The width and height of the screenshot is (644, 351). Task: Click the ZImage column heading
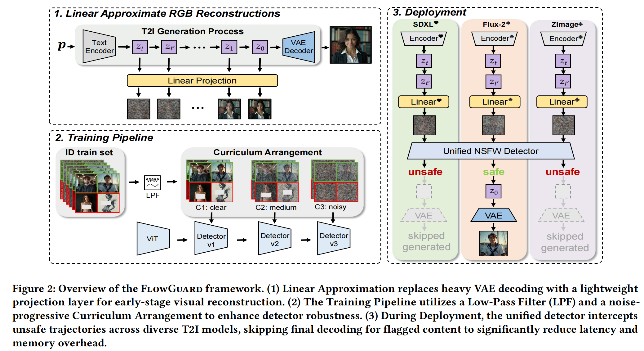click(567, 24)
